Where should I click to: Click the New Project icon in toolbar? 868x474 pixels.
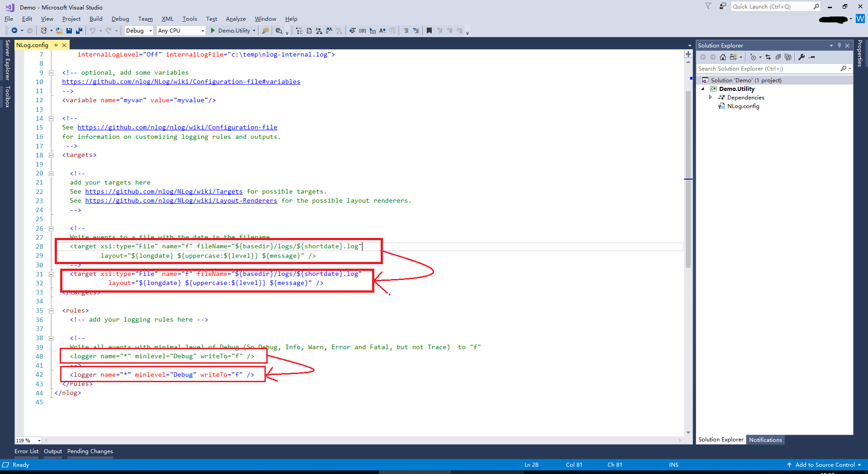pos(44,31)
